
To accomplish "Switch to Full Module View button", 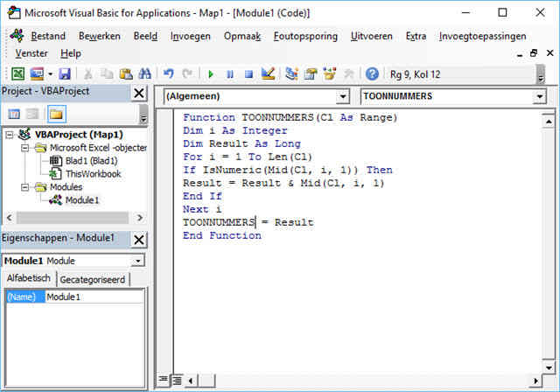I will (177, 381).
